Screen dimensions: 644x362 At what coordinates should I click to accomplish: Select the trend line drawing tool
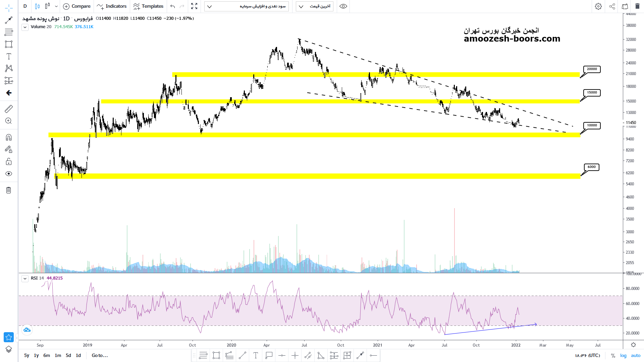(9, 20)
